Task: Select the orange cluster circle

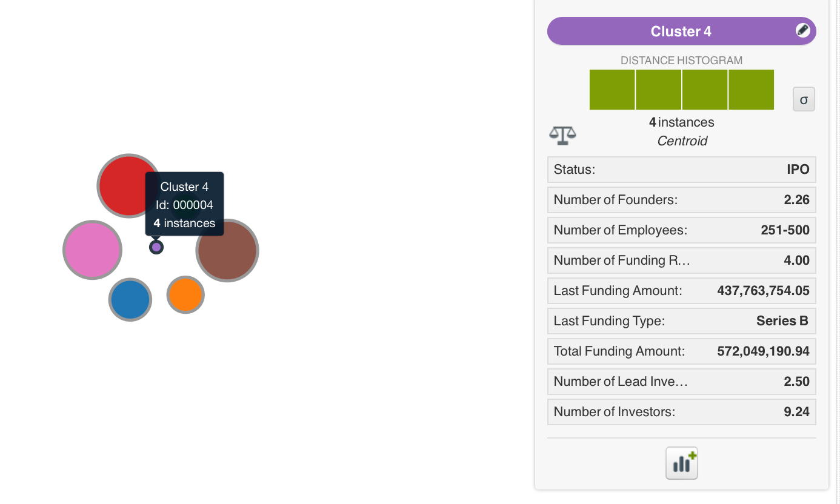Action: pyautogui.click(x=185, y=295)
